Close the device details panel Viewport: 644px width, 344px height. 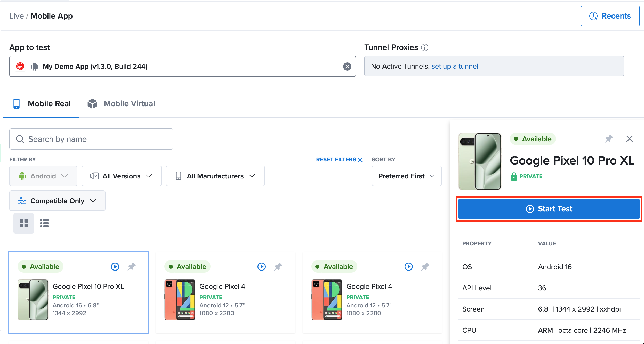click(630, 139)
